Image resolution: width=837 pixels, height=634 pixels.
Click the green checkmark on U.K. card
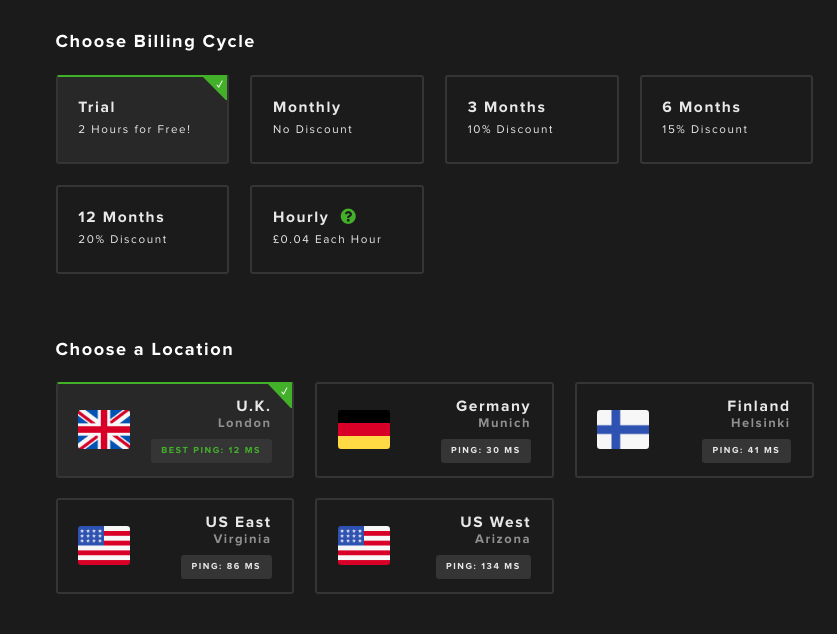(x=285, y=391)
